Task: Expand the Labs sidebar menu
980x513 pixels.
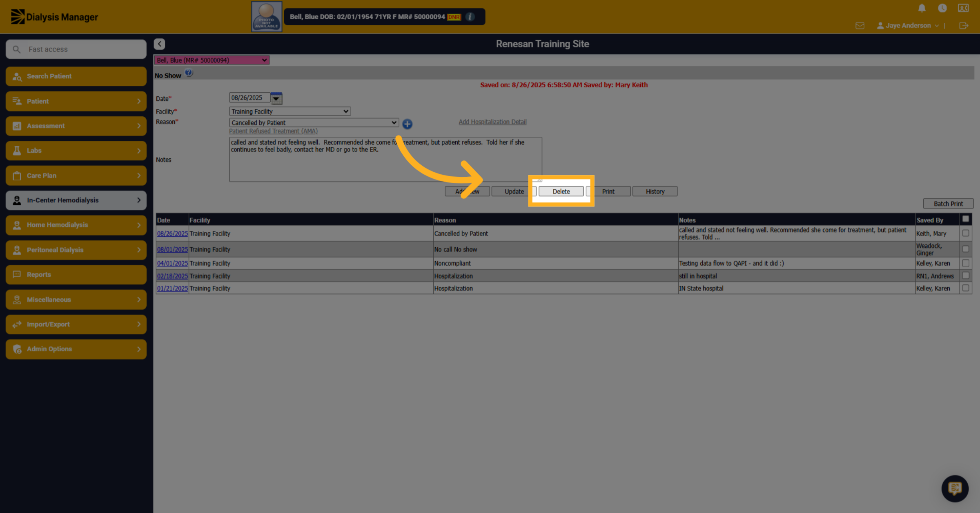Action: 76,151
